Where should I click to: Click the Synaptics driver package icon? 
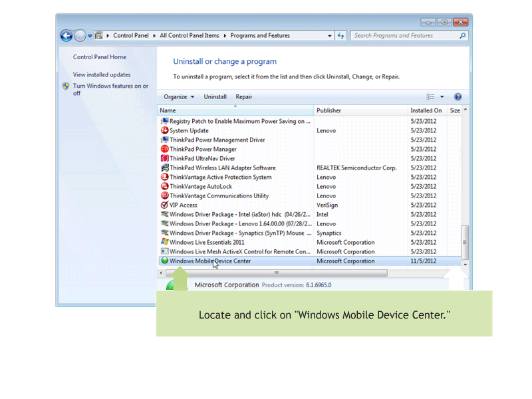click(164, 233)
